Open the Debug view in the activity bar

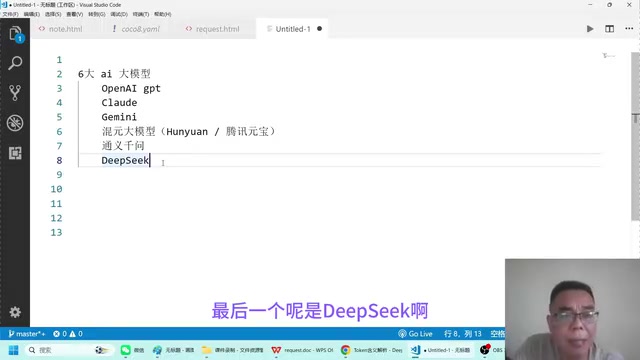15,123
